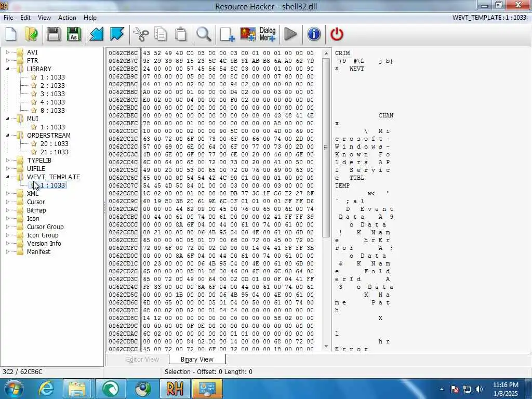Select MUI resource 1 : 1033
This screenshot has height=399, width=532.
[52, 127]
